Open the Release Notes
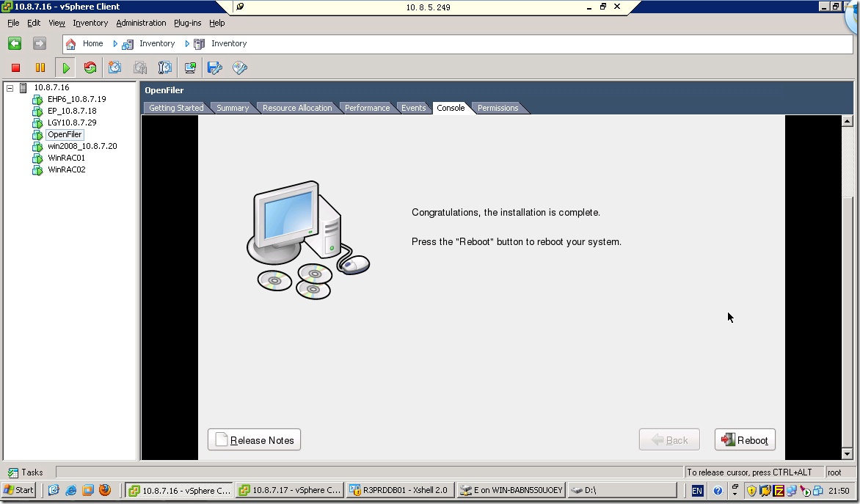Viewport: 860px width, 504px height. click(x=254, y=439)
